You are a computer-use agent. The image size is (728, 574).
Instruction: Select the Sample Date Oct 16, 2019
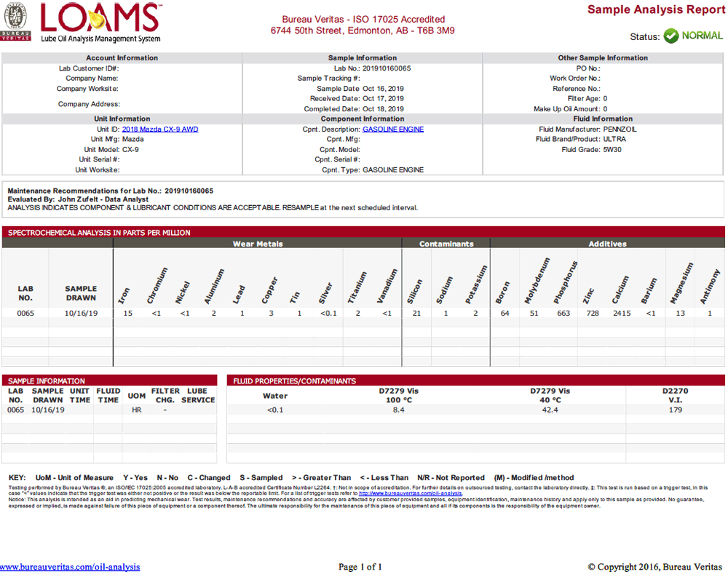[383, 89]
